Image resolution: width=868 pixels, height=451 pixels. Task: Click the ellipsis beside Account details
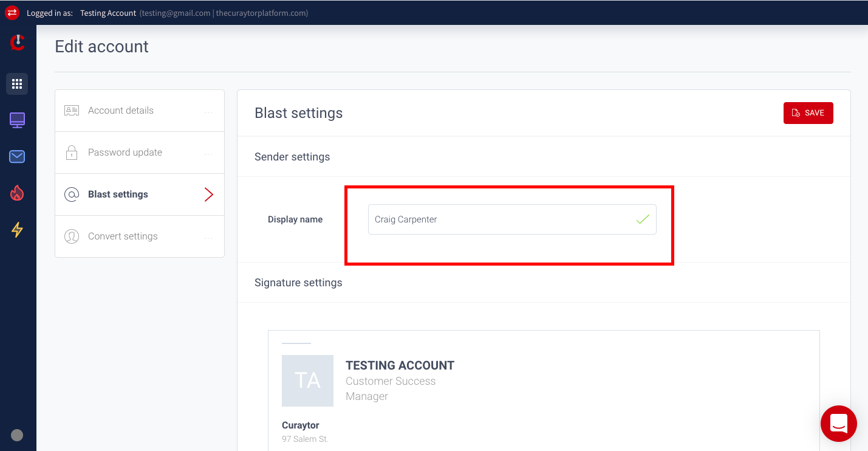coord(209,112)
